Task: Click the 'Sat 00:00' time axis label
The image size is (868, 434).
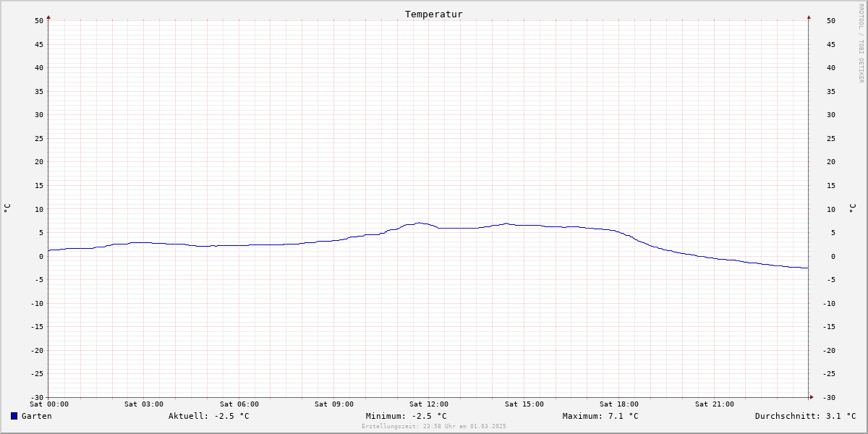Action: click(x=49, y=404)
